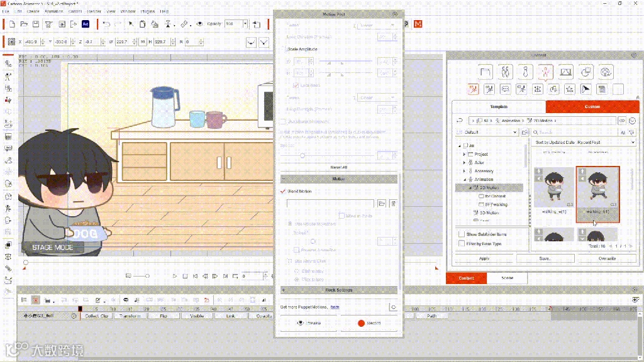Click the playhead scrubber circle below stage
Image resolution: width=644 pixels, height=362 pixels.
25,262
